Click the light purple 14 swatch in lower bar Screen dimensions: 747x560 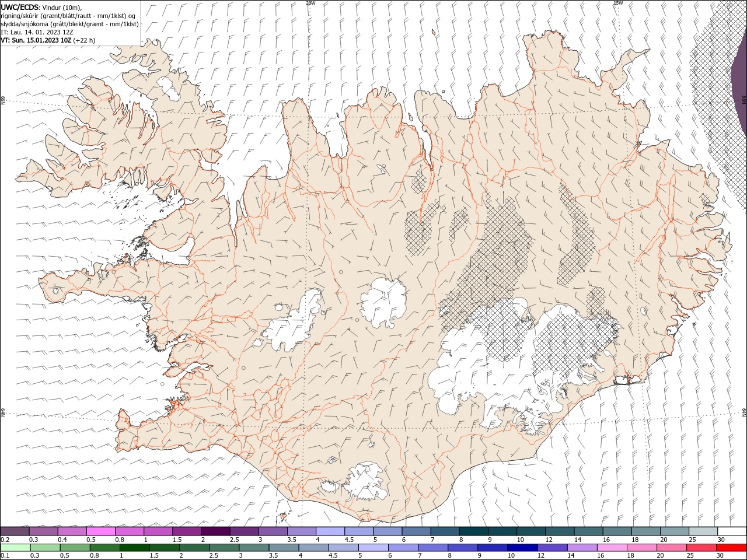tap(582, 548)
